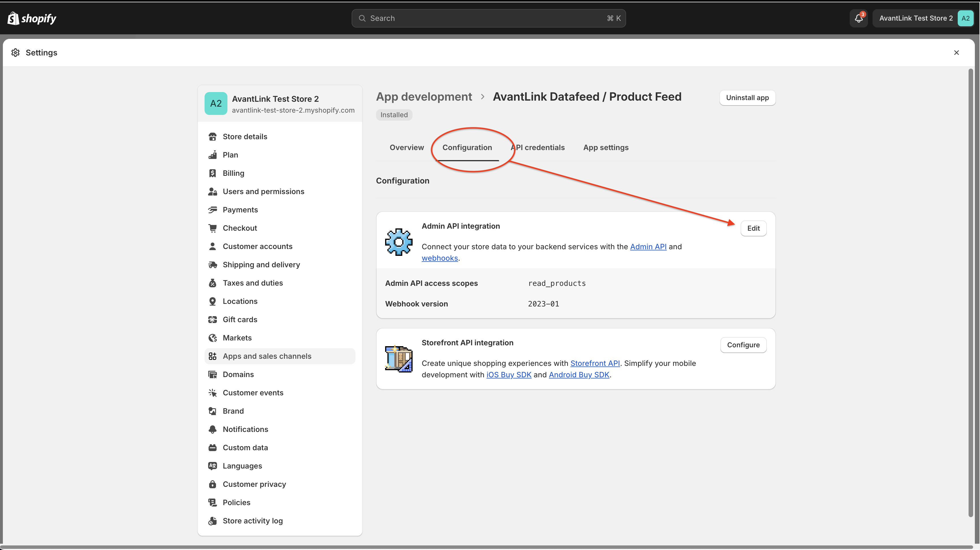Follow the Admin API link

[648, 247]
